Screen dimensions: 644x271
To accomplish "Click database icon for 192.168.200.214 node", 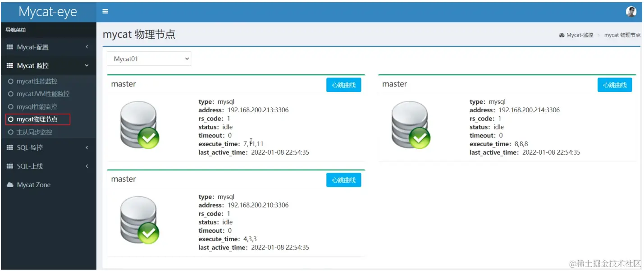I will point(411,125).
